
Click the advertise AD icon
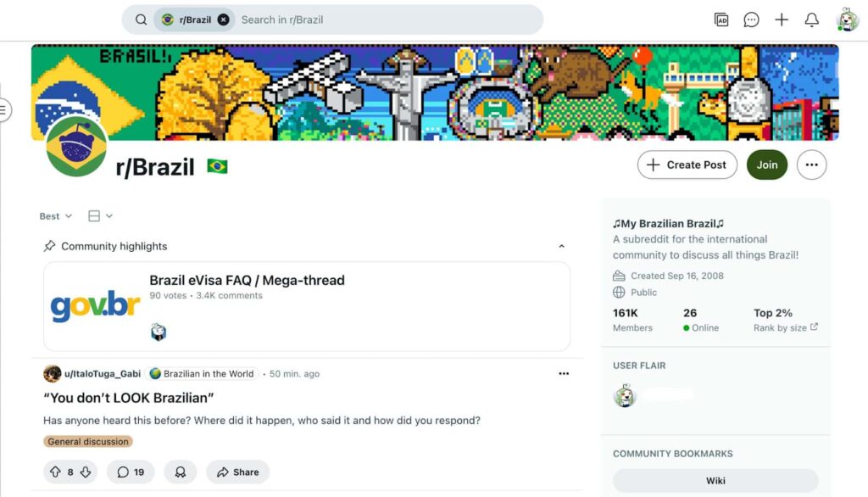[721, 20]
